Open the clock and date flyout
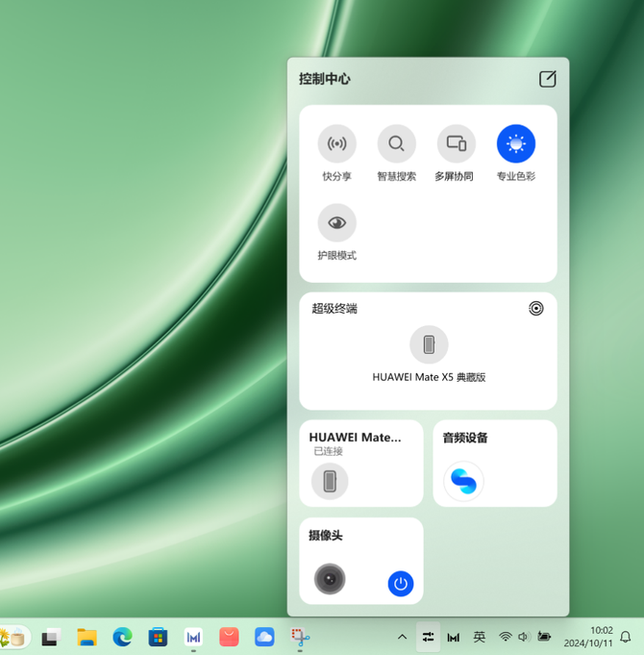This screenshot has width=644, height=655. [x=588, y=637]
